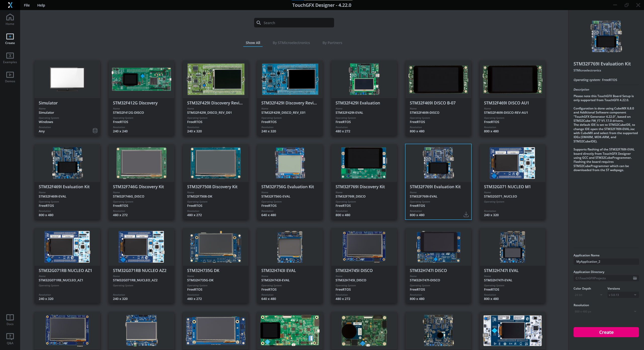Go to the Home section
The height and width of the screenshot is (350, 644).
(10, 19)
